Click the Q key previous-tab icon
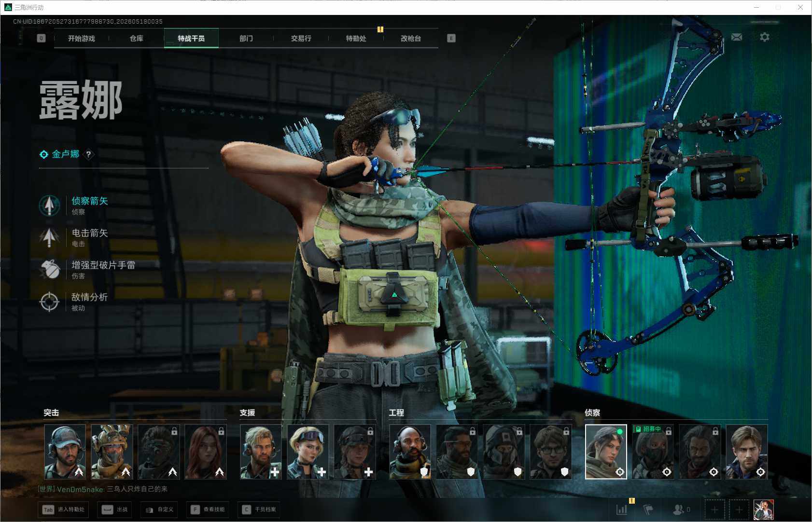Image resolution: width=812 pixels, height=522 pixels. coord(41,38)
